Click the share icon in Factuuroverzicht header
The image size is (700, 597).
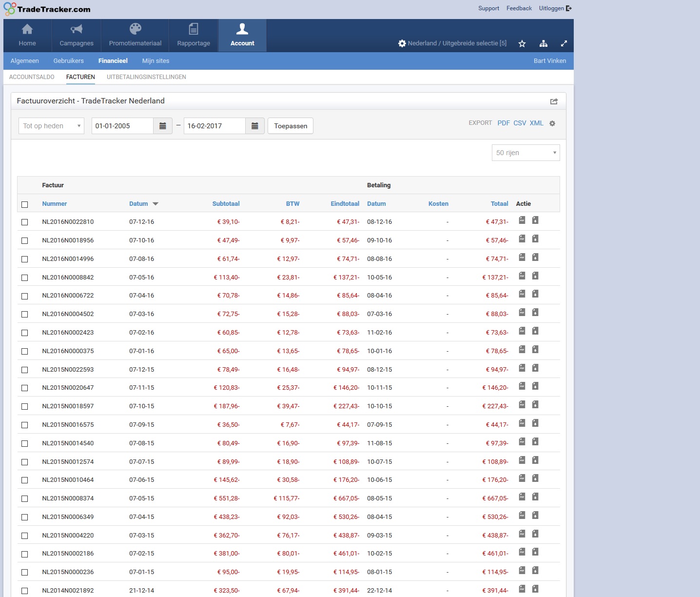pos(554,101)
